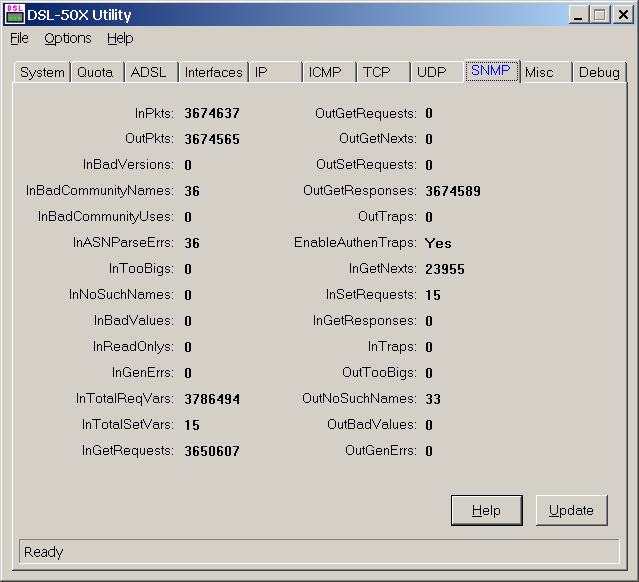Click the EnableAuthenTraps value Yes
Image resolution: width=639 pixels, height=582 pixels.
(x=438, y=243)
